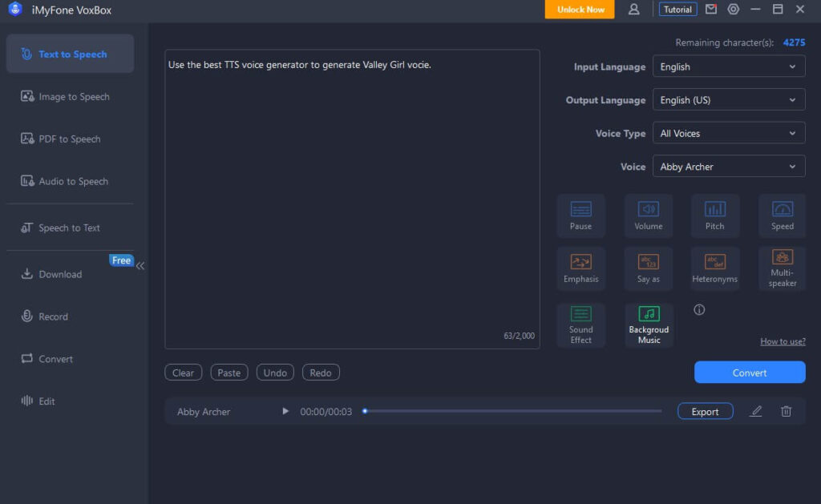Screen dimensions: 821x504
Task: Open the Download section
Action: [x=52, y=274]
